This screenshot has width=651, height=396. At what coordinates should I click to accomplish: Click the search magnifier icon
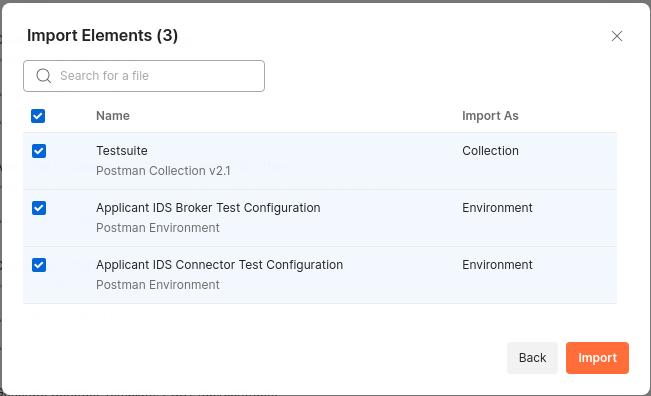[x=44, y=76]
